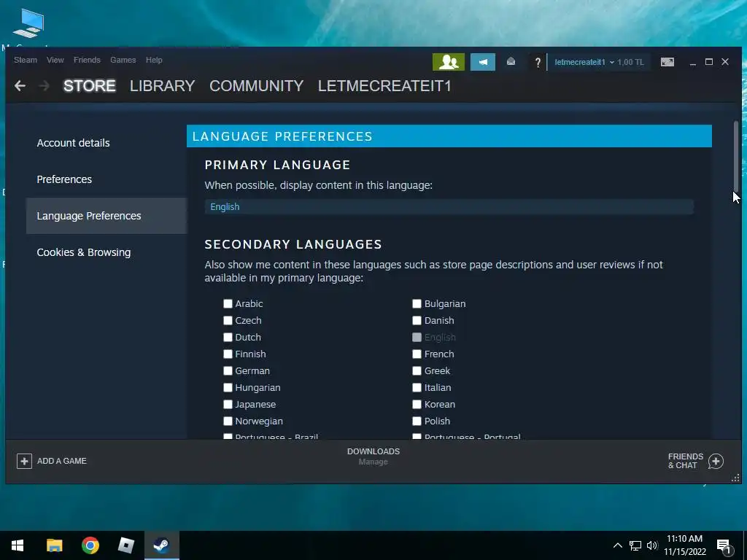Click the taskbar clock and date
Image resolution: width=747 pixels, height=560 pixels.
pos(684,545)
